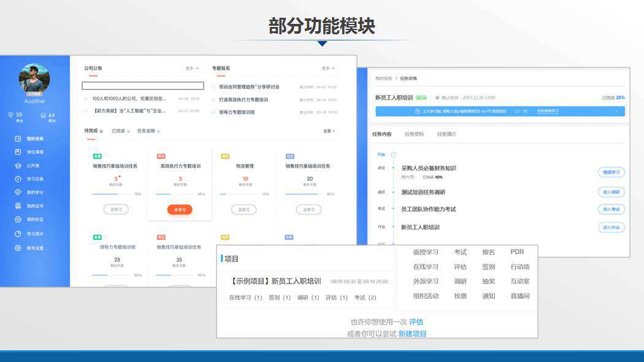This screenshot has width=644, height=362.
Task: Expand 更多 under 公司公告
Action: coord(192,69)
